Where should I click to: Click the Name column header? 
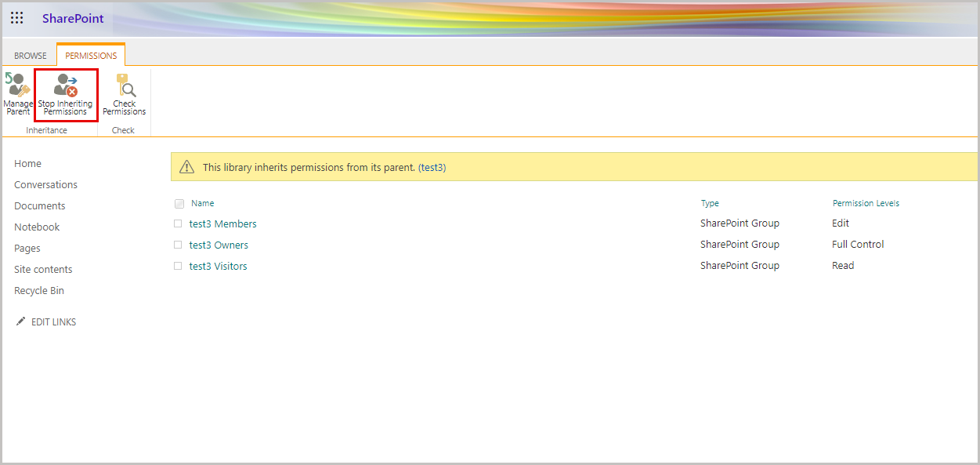click(x=202, y=203)
